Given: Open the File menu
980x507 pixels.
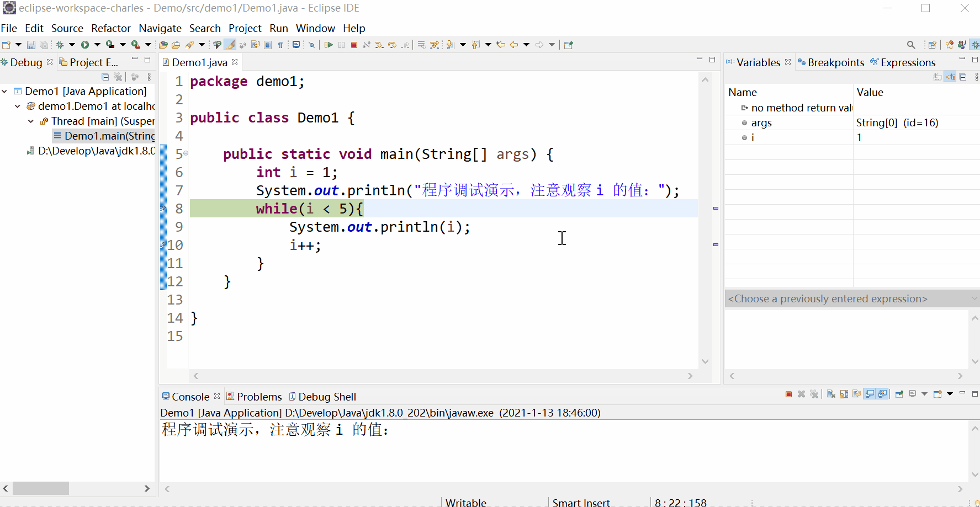Looking at the screenshot, I should 9,28.
